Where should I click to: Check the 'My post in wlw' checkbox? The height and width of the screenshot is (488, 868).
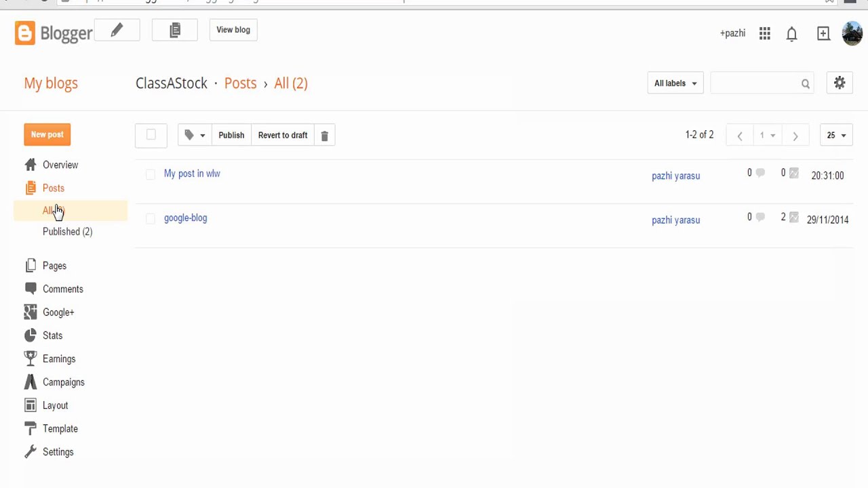pyautogui.click(x=151, y=174)
